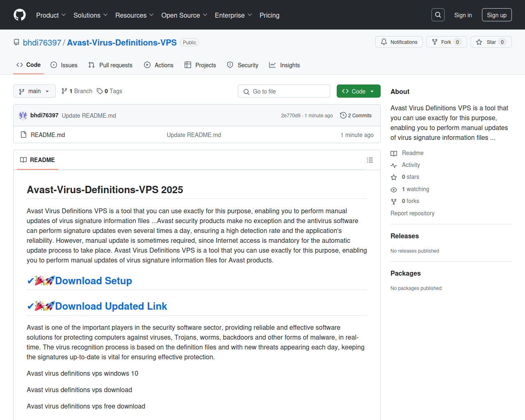Click the Download Setup link

(x=94, y=281)
